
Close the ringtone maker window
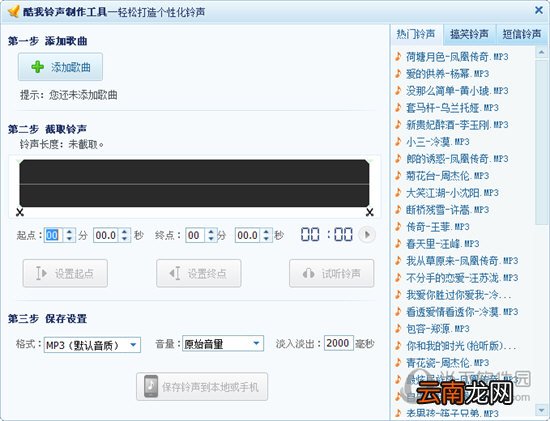pos(539,10)
